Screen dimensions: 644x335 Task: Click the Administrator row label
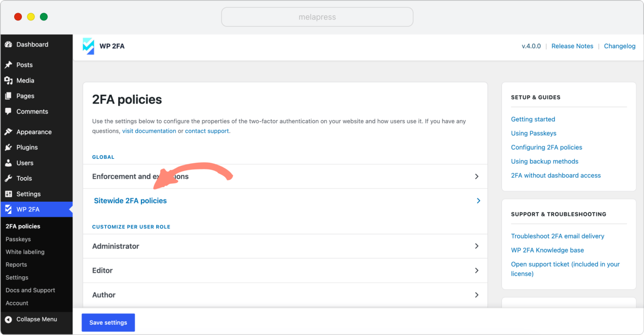(x=116, y=246)
